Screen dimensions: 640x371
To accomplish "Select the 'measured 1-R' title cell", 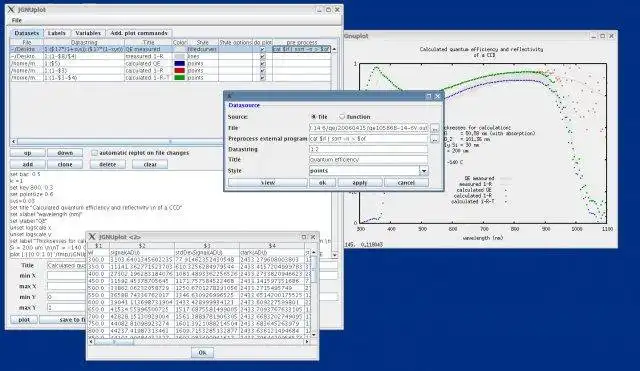I will (x=148, y=56).
